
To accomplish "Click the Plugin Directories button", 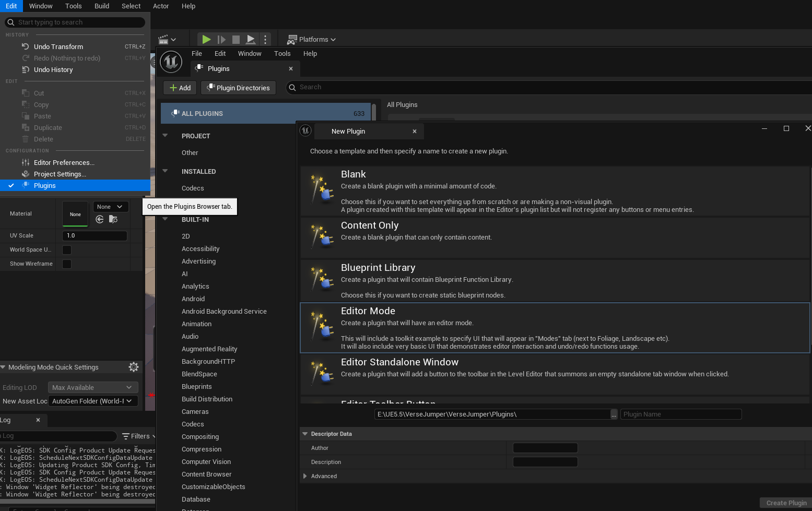I will [x=239, y=88].
